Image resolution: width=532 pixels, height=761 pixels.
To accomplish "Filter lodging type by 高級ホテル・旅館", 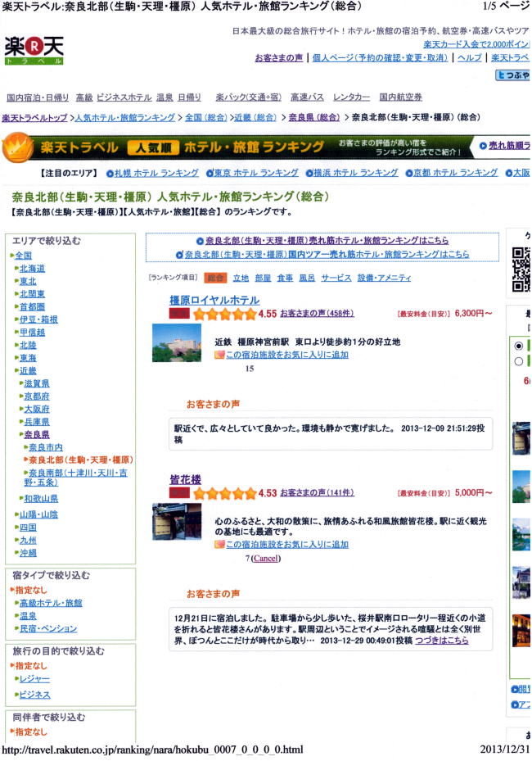I will [x=51, y=603].
